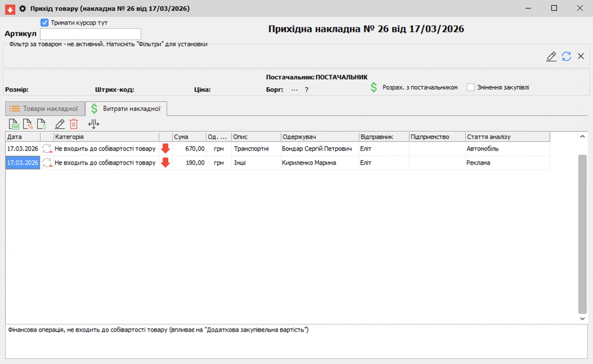
Task: Edit the selected expense with the pencil icon
Action: pos(59,124)
